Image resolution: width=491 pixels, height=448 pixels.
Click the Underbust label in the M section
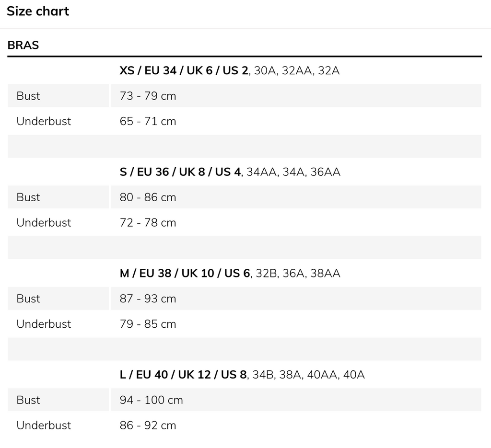click(x=44, y=324)
